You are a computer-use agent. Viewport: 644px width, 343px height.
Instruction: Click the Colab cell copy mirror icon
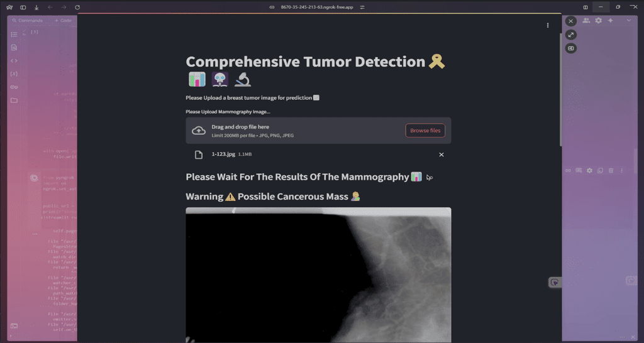pyautogui.click(x=600, y=171)
